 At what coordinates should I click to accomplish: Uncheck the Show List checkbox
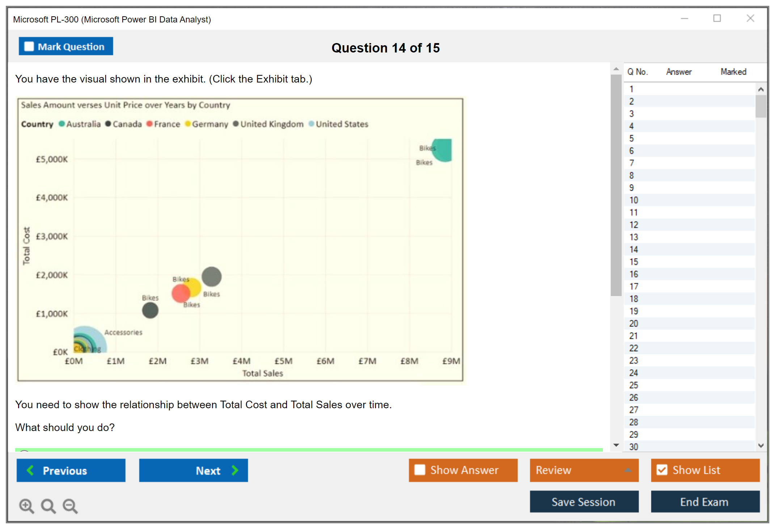(x=662, y=470)
